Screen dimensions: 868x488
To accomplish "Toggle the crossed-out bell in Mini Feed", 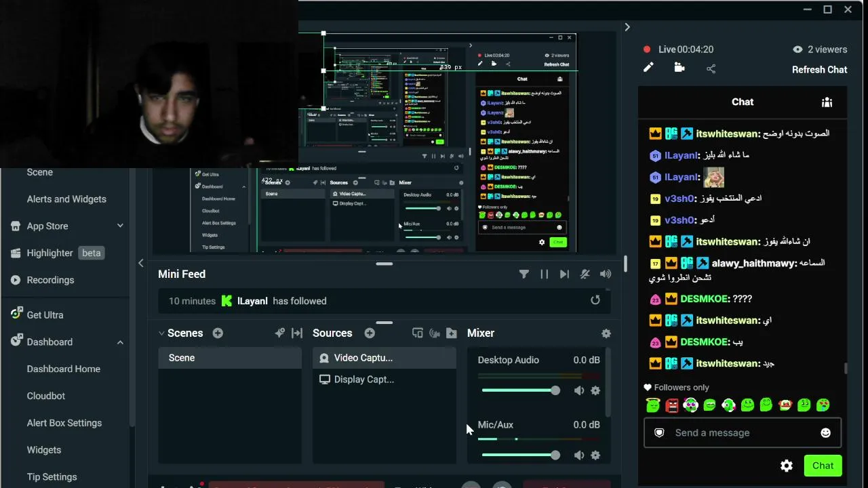I will (x=585, y=274).
